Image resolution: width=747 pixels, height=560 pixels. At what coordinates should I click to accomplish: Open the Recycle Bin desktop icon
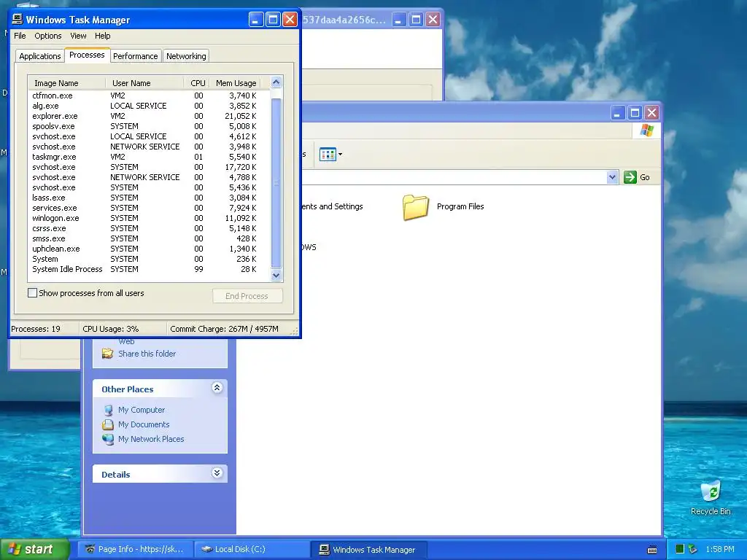[711, 491]
